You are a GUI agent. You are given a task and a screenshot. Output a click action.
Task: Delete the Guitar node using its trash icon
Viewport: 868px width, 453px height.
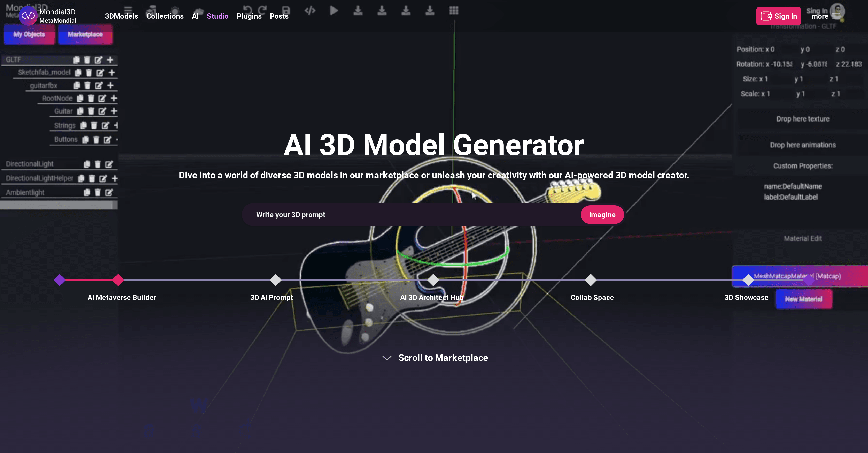(x=91, y=111)
